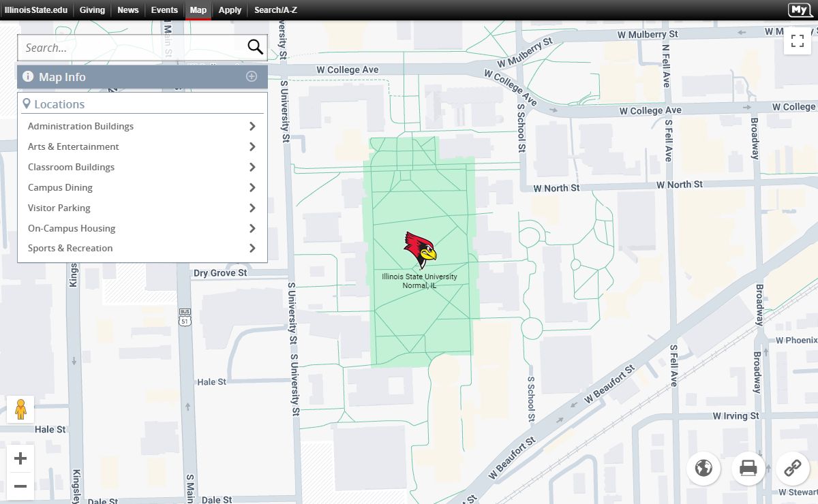
Task: Click Administration Buildings category label
Action: (x=80, y=126)
